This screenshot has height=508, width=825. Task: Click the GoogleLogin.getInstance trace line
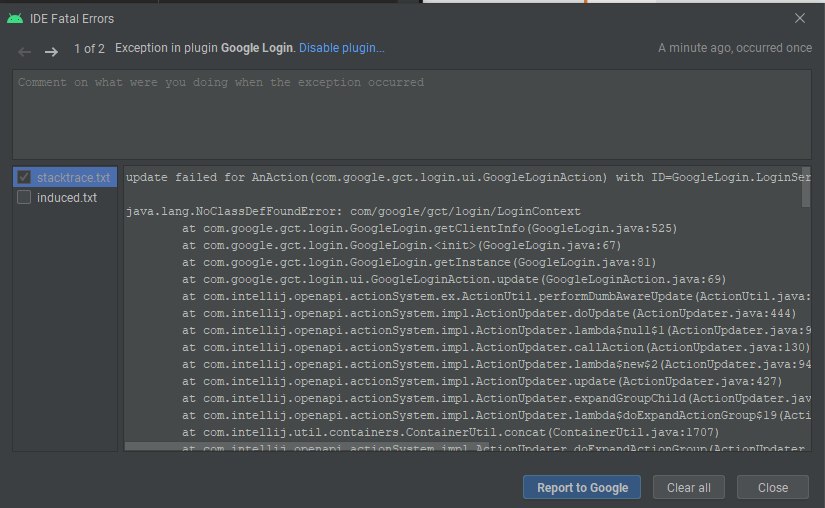(419, 262)
